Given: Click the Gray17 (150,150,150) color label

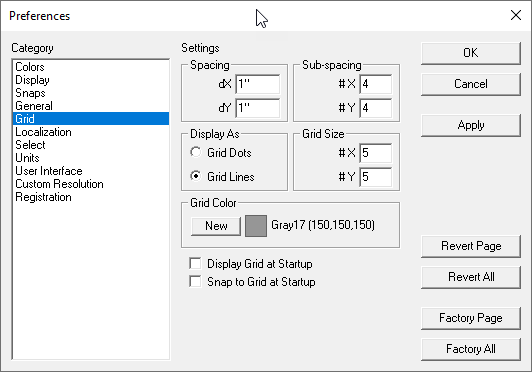Looking at the screenshot, I should [323, 225].
